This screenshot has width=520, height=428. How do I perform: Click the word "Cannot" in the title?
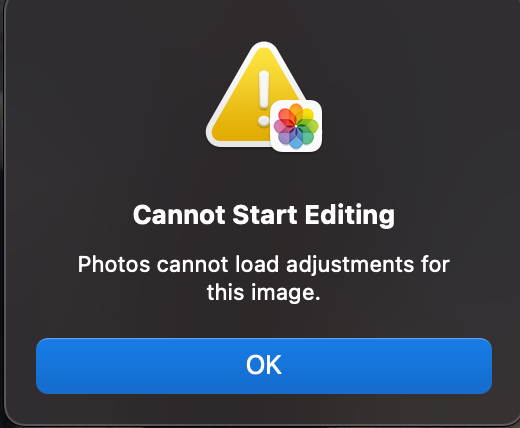[179, 215]
